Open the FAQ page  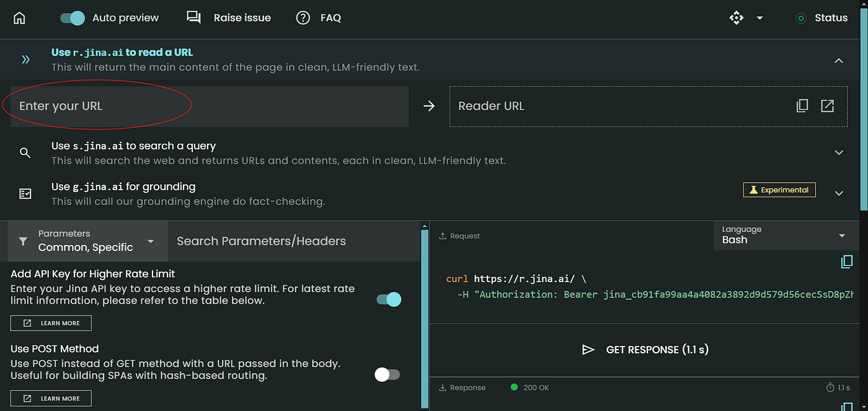click(330, 18)
